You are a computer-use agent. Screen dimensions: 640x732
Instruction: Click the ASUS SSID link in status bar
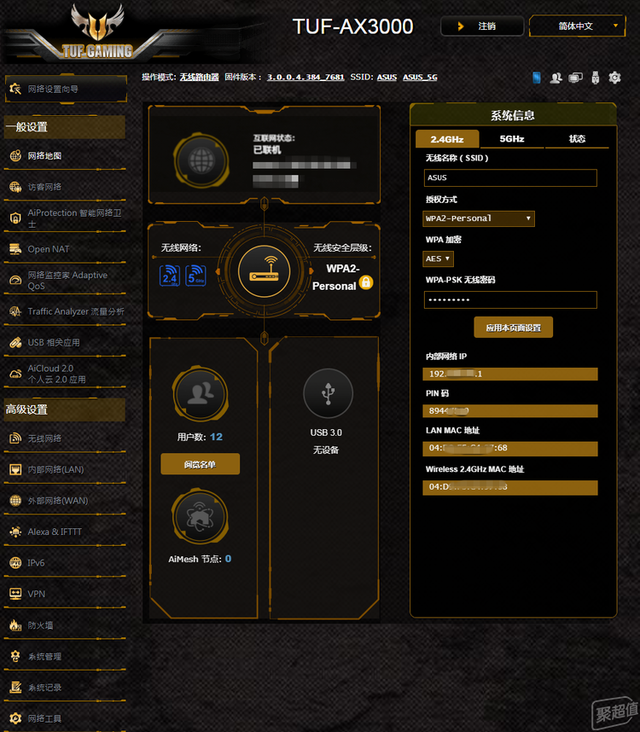click(387, 77)
